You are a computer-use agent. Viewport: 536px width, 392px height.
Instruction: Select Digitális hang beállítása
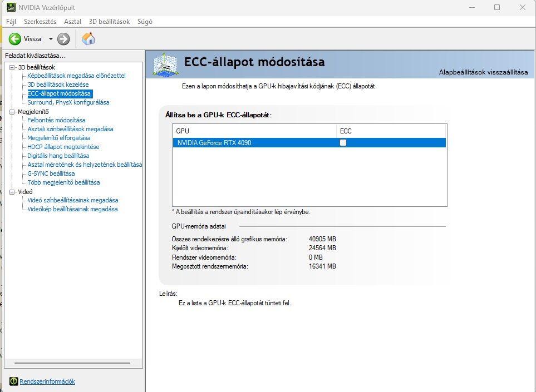point(58,155)
